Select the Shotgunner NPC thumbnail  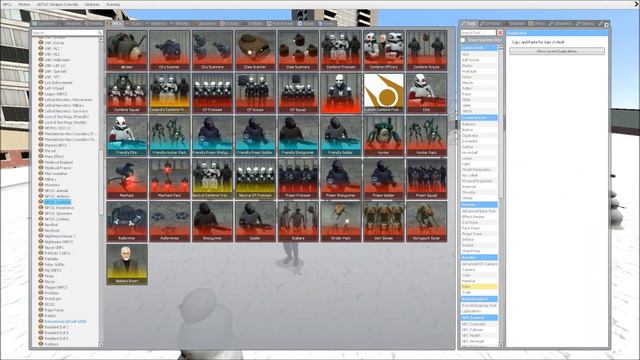tap(212, 222)
